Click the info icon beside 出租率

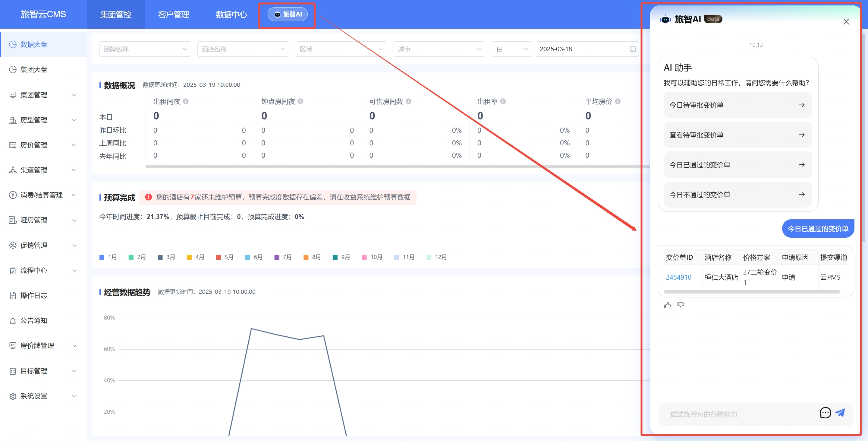coord(503,101)
